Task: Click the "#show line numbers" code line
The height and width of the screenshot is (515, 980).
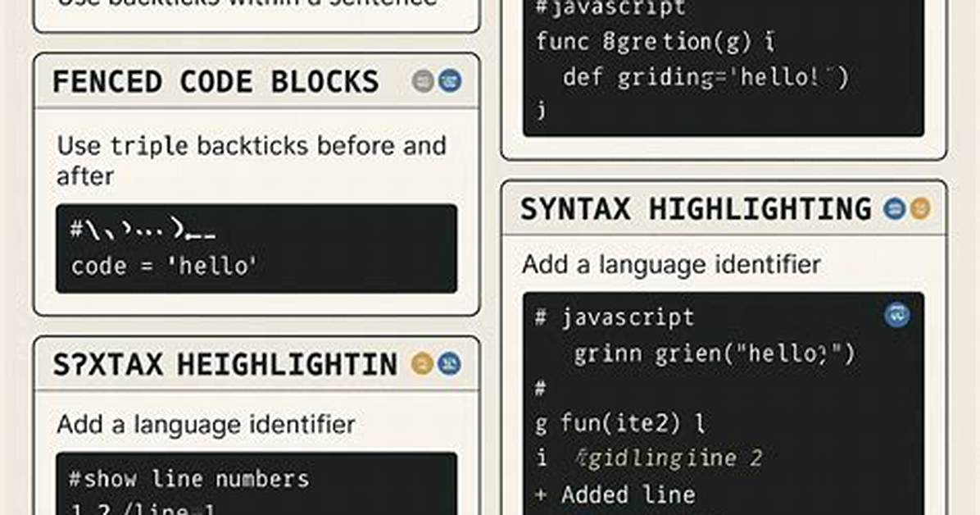Action: tap(188, 480)
